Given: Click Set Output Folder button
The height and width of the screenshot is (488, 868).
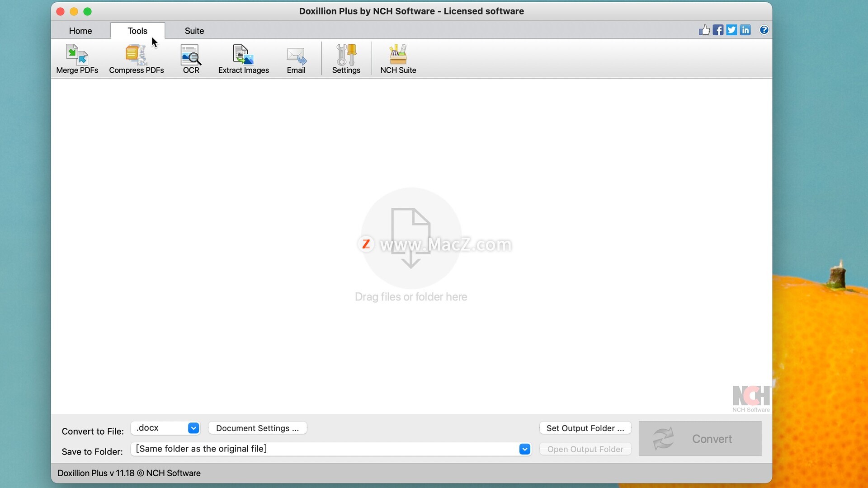Looking at the screenshot, I should pyautogui.click(x=585, y=428).
